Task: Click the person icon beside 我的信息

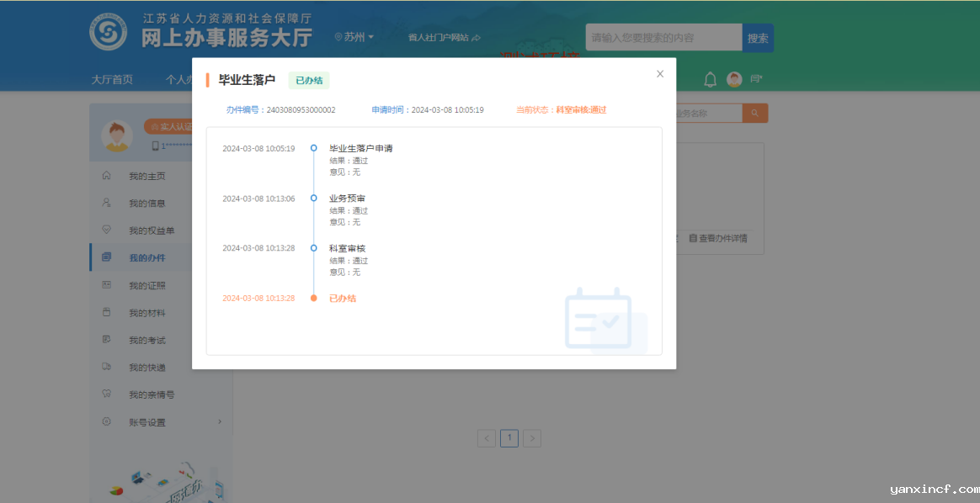Action: pos(106,203)
